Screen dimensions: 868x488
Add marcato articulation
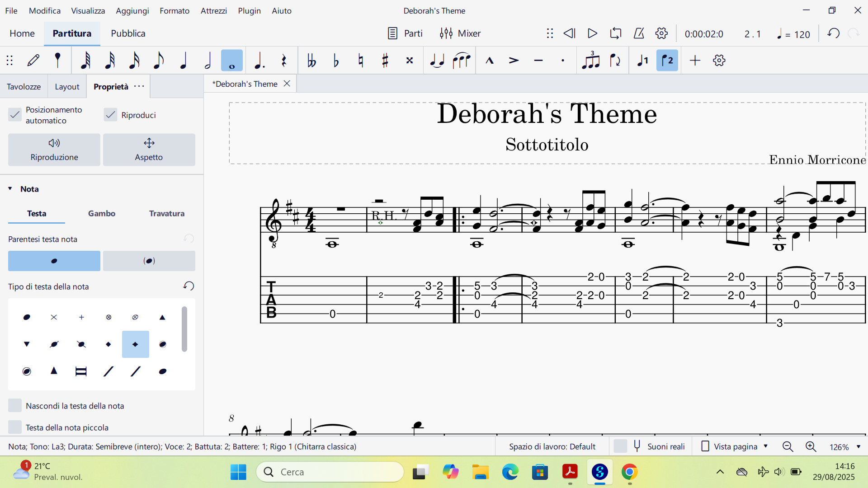pyautogui.click(x=490, y=60)
